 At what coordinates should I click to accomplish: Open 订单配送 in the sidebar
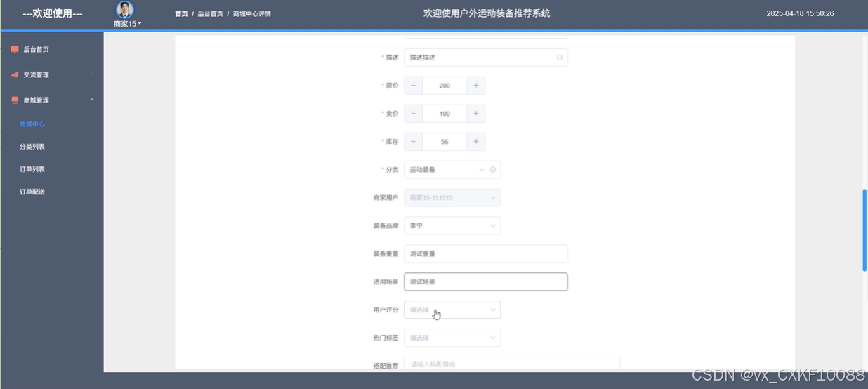pyautogui.click(x=32, y=192)
